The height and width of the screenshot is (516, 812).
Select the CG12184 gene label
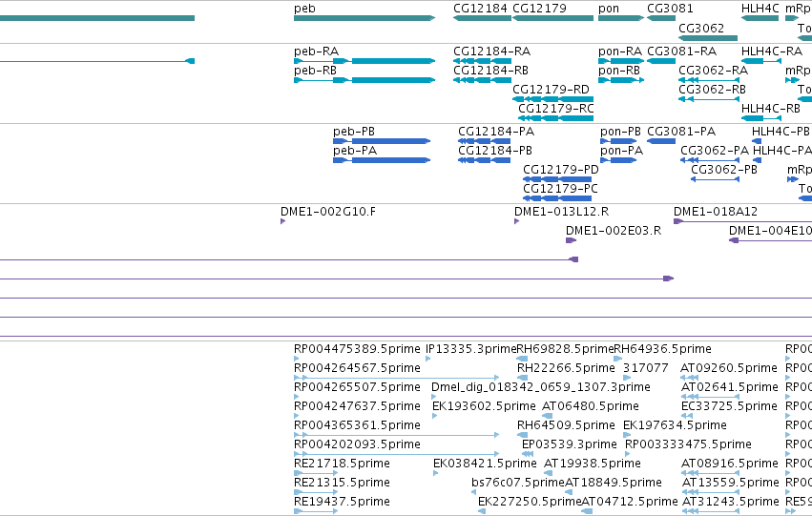click(480, 9)
